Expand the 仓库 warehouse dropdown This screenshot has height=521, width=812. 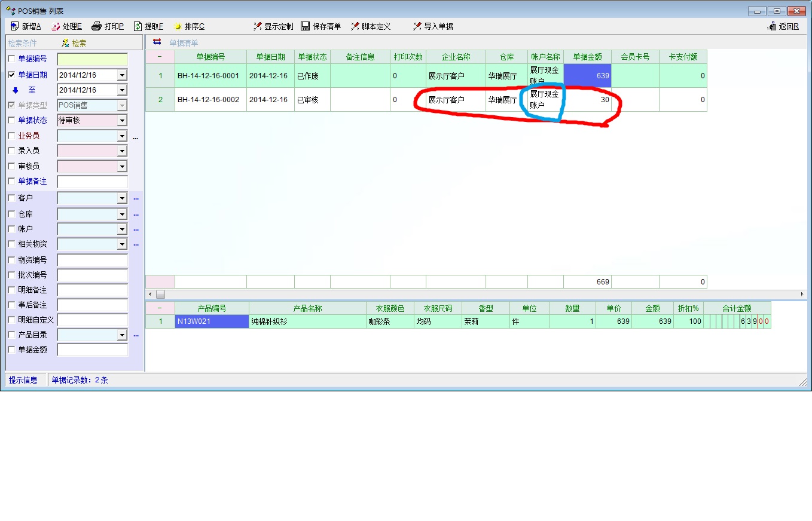tap(122, 214)
